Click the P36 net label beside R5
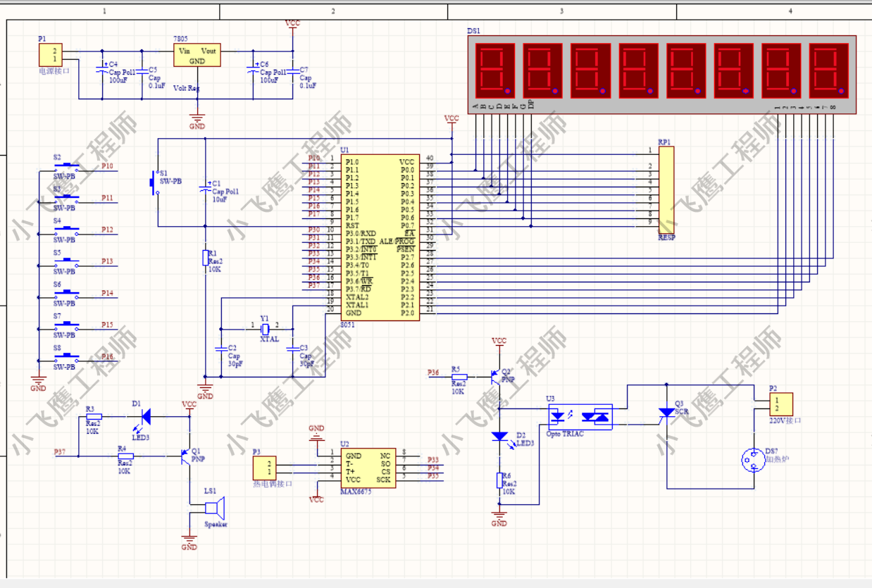Viewport: 872px width, 588px height. pyautogui.click(x=434, y=373)
